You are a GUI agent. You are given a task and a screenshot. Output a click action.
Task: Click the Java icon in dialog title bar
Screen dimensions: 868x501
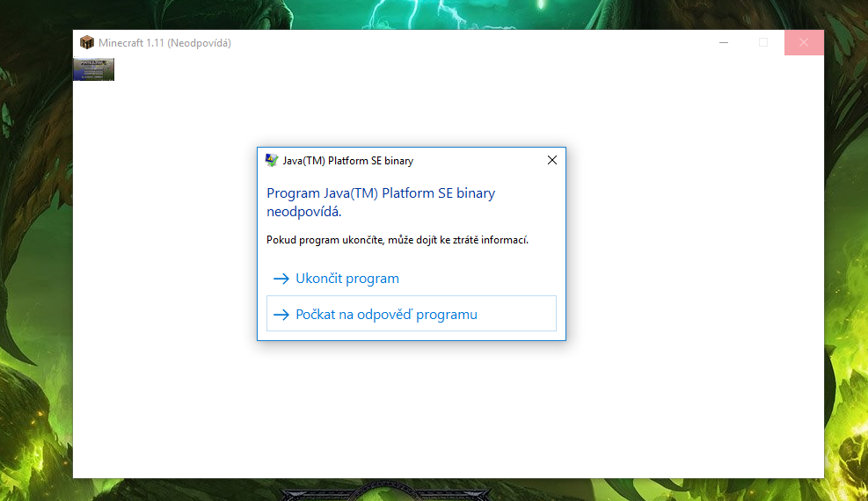[x=271, y=160]
